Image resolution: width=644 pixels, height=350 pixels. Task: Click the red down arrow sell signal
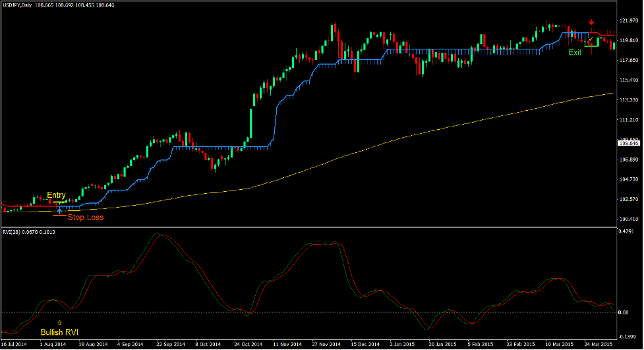click(x=591, y=22)
